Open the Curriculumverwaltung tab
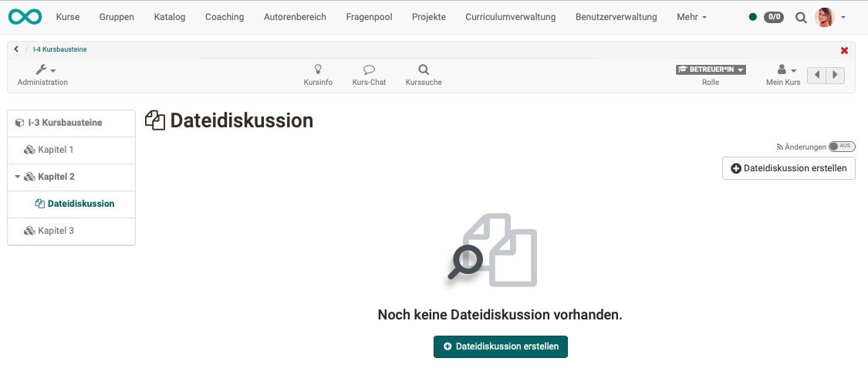The height and width of the screenshot is (375, 868). click(x=511, y=17)
